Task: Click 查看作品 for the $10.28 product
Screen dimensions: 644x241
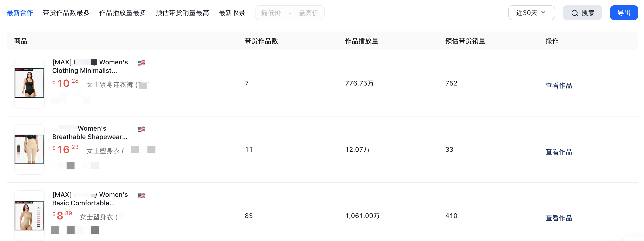Action: click(x=558, y=86)
